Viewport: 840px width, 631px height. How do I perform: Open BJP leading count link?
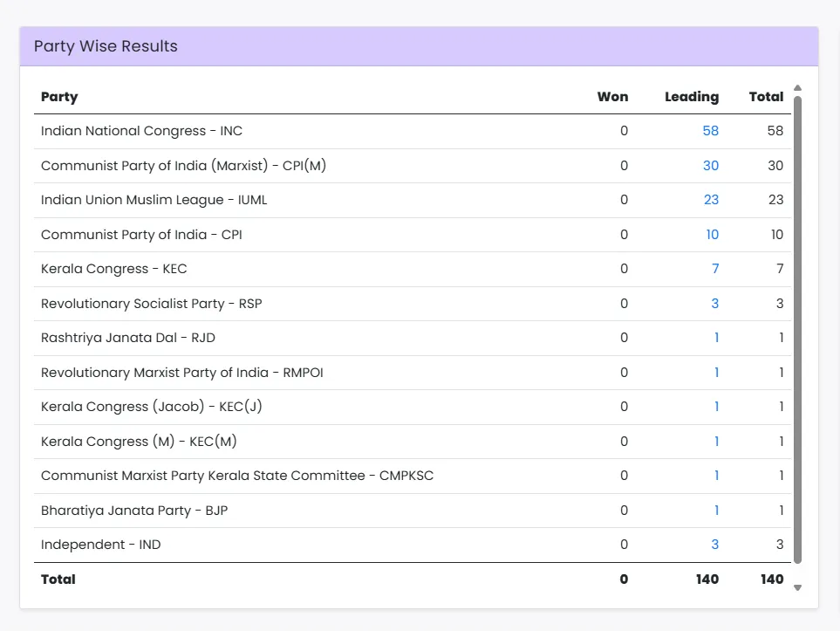pos(716,511)
